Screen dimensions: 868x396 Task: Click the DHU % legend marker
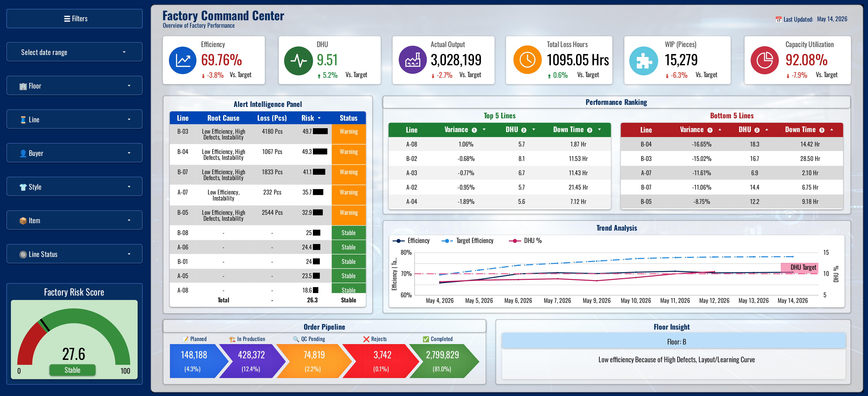point(515,241)
